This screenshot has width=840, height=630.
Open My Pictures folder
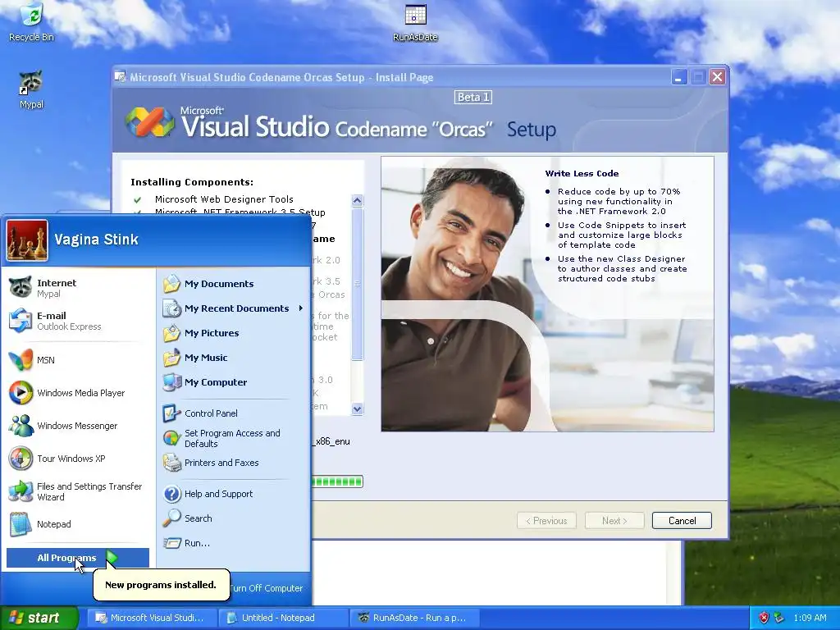click(x=232, y=333)
